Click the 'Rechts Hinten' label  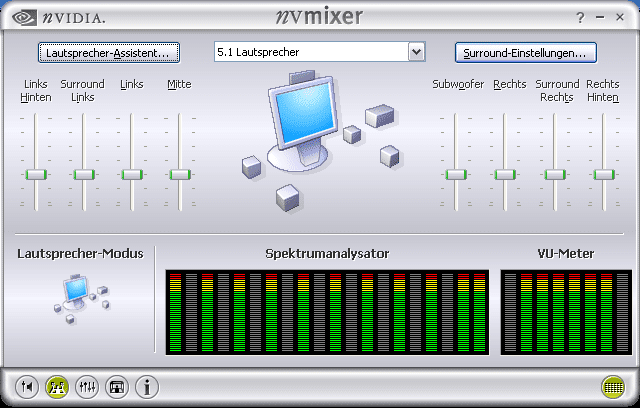point(603,91)
